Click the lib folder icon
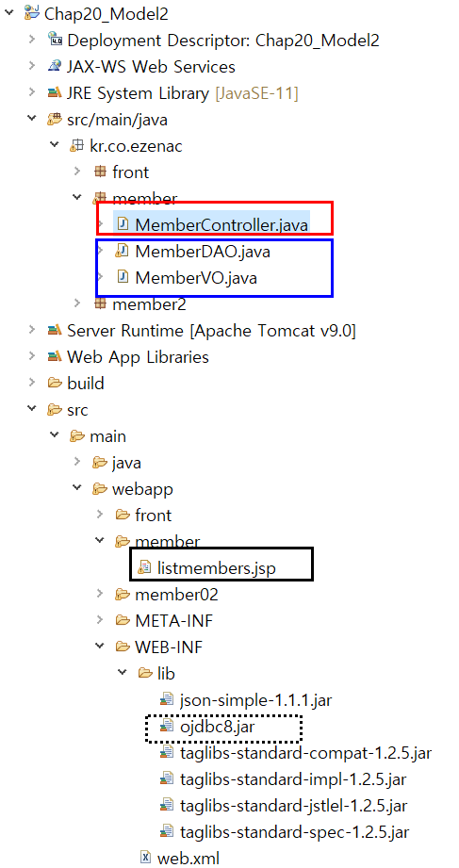The height and width of the screenshot is (868, 459). tap(145, 673)
